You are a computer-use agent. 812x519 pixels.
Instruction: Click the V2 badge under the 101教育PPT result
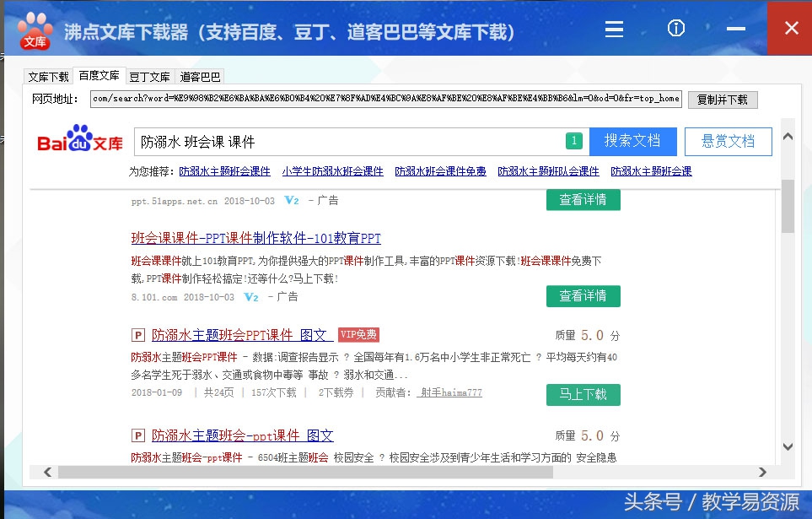tap(250, 297)
